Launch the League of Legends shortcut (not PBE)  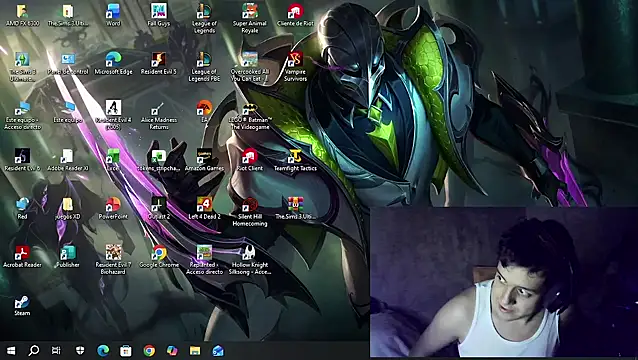pos(204,19)
